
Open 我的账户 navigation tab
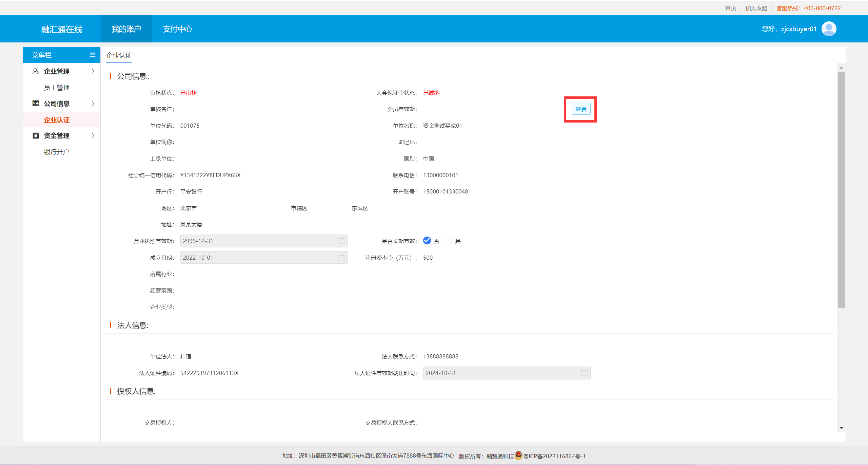[x=126, y=29]
